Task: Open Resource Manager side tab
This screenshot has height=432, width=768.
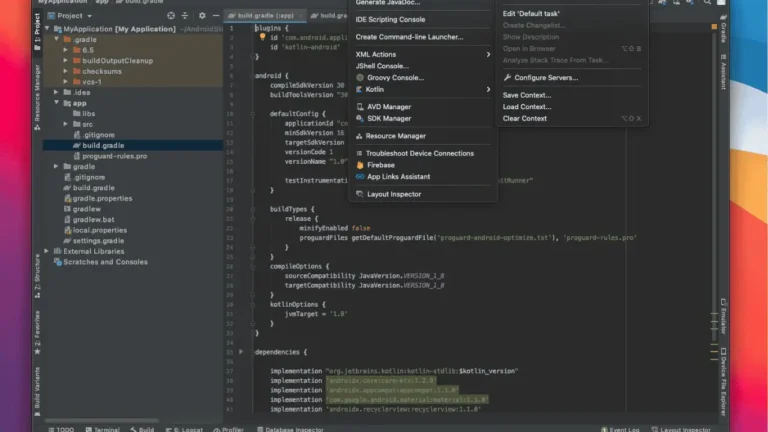Action: click(38, 97)
